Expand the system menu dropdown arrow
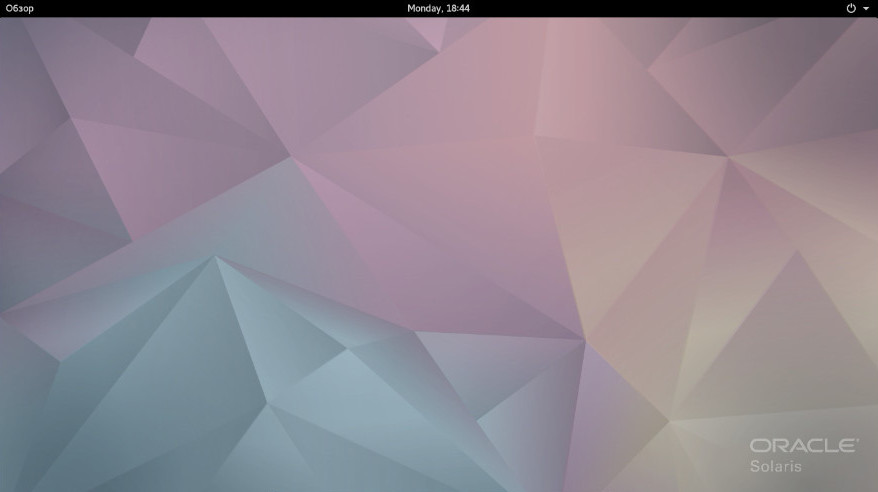878x492 pixels. click(866, 9)
